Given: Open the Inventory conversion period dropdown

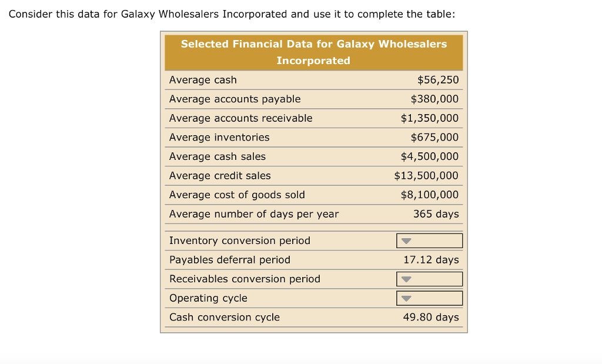Looking at the screenshot, I should click(406, 241).
